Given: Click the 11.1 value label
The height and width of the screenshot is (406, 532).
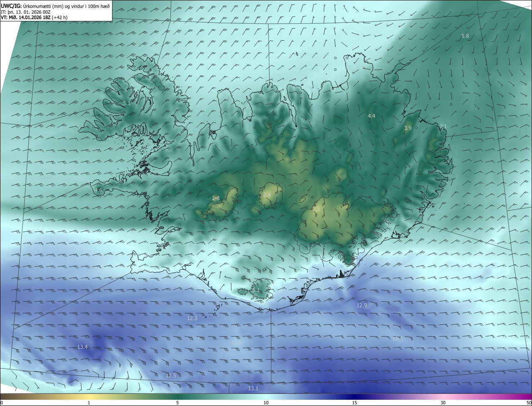Looking at the screenshot, I should point(236,342).
